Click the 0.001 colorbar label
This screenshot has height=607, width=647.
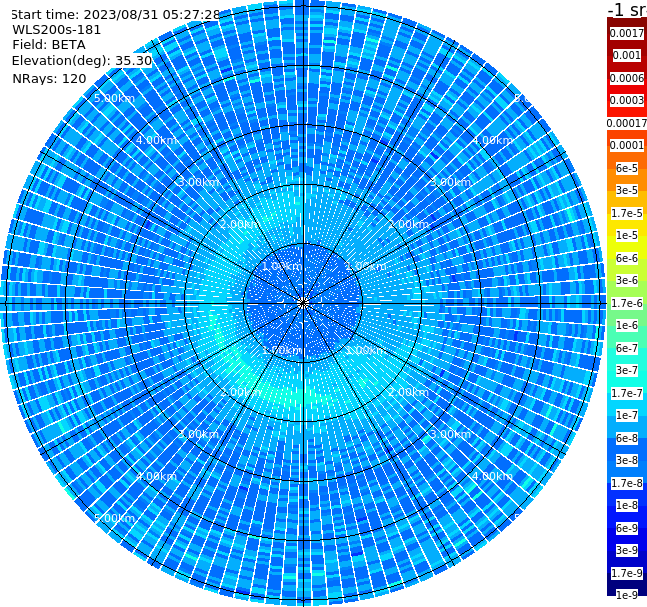pyautogui.click(x=627, y=55)
